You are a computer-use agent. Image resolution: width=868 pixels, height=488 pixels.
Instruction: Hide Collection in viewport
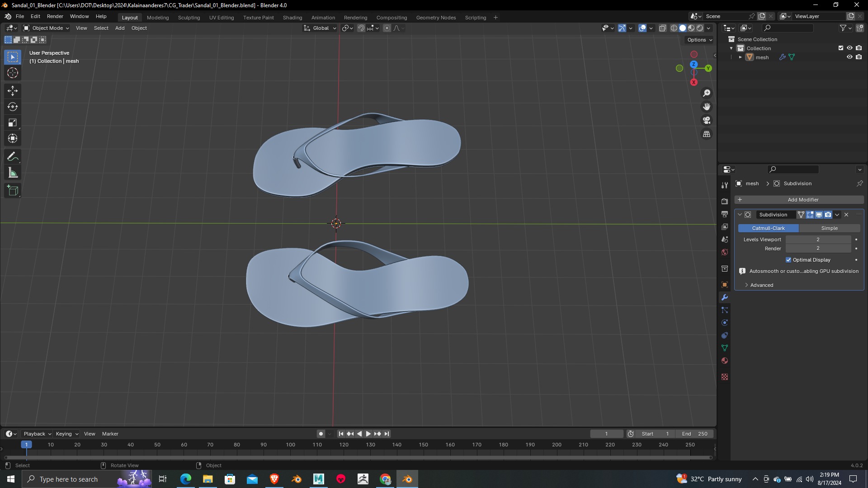click(x=849, y=48)
